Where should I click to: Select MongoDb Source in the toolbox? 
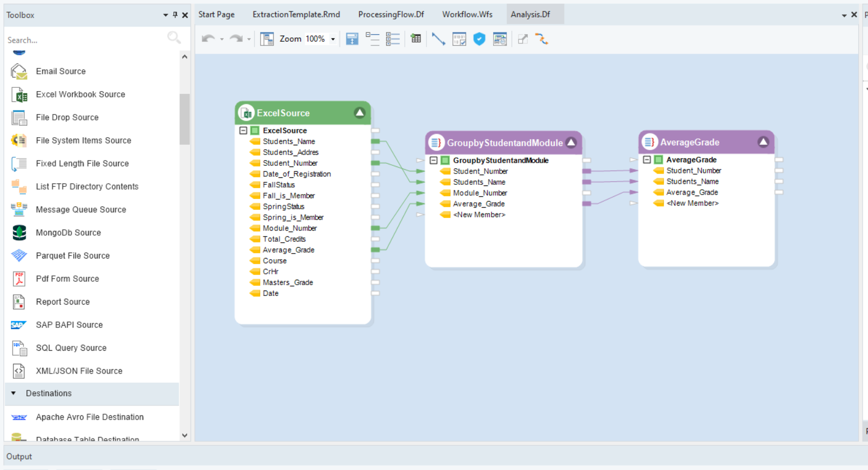click(68, 233)
